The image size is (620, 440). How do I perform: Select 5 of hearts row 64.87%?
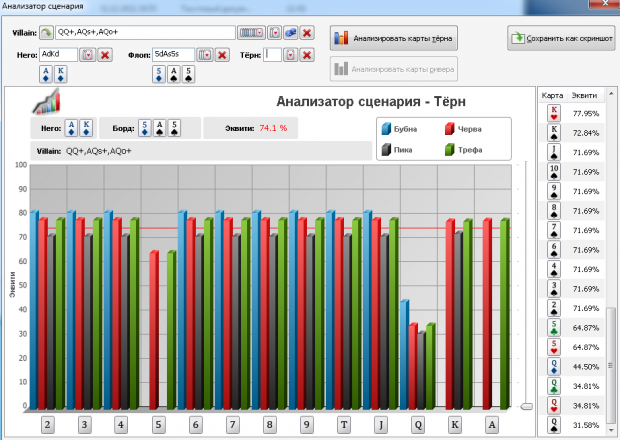572,347
